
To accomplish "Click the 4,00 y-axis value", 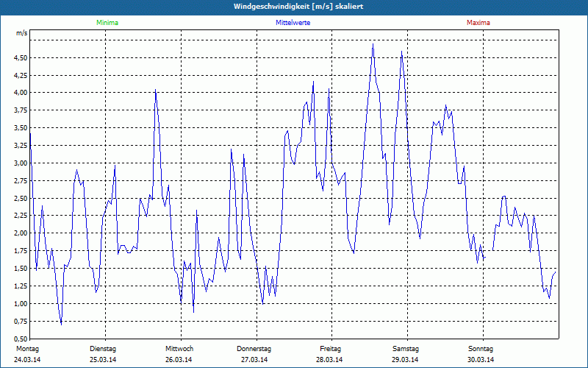I will pos(21,93).
